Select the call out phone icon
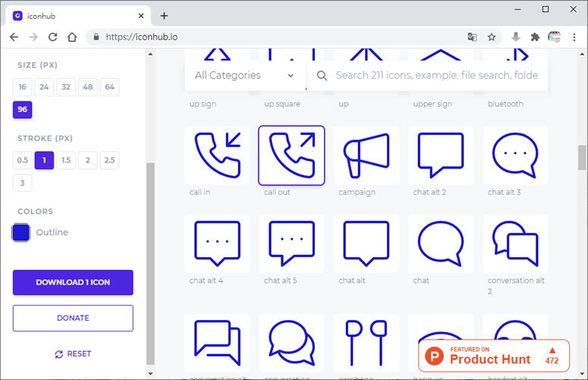 click(x=291, y=155)
